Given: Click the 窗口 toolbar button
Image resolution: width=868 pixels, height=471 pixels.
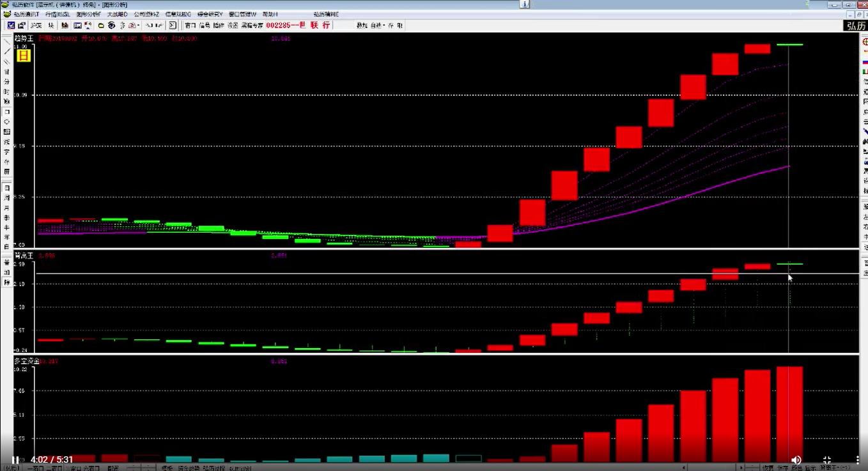Looking at the screenshot, I should coord(190,26).
